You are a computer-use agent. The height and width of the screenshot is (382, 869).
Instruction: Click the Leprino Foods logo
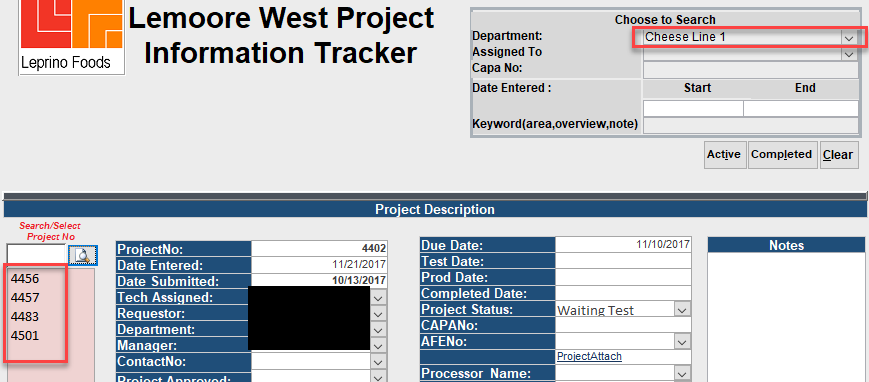(x=71, y=37)
